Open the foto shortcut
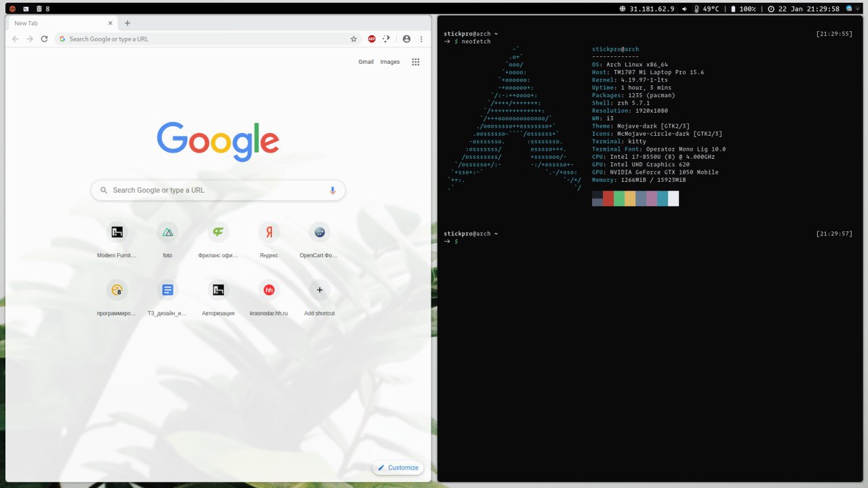Screen dimensions: 868x488 pos(167,240)
